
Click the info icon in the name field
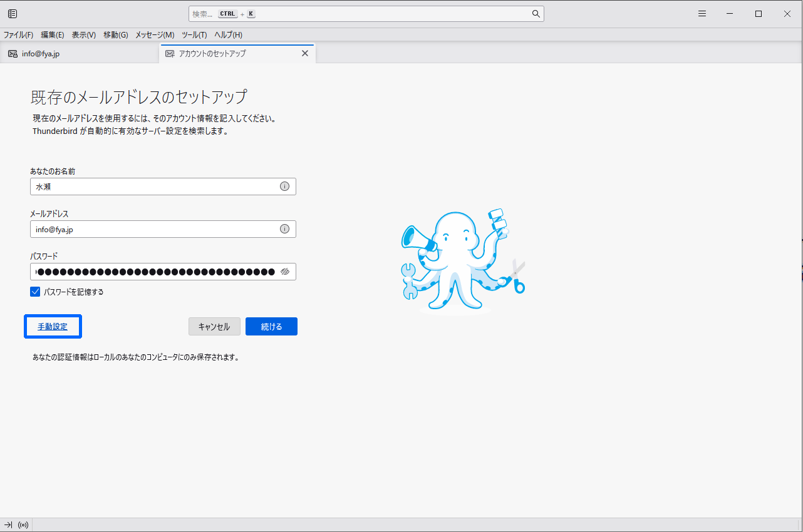pos(284,187)
